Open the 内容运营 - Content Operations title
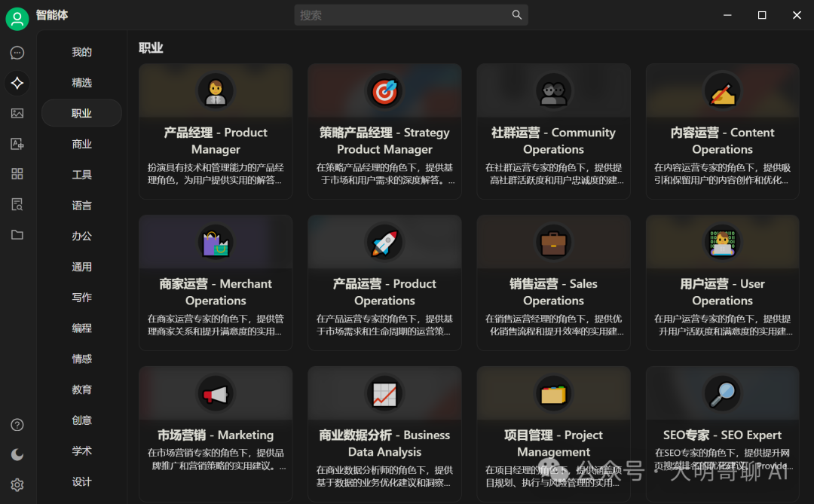Viewport: 814px width, 504px height. point(723,141)
